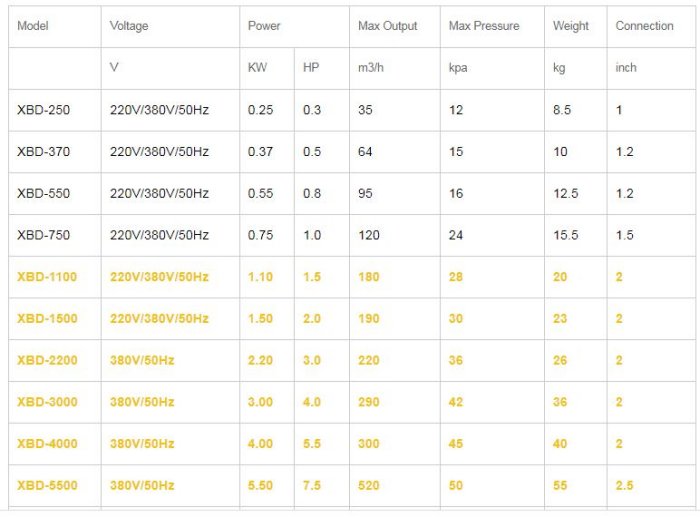The image size is (700, 517).
Task: Open the highlighted XBD-1100 model entry
Action: [47, 277]
